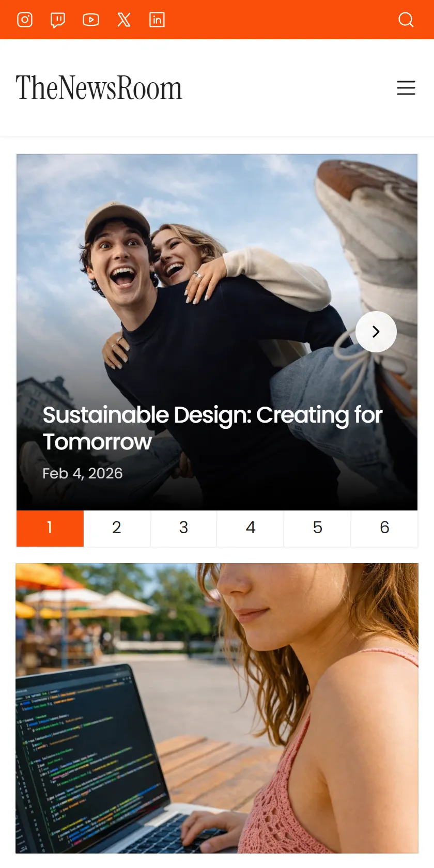This screenshot has width=434, height=868.
Task: Click empty area of orange social bar
Action: (279, 20)
